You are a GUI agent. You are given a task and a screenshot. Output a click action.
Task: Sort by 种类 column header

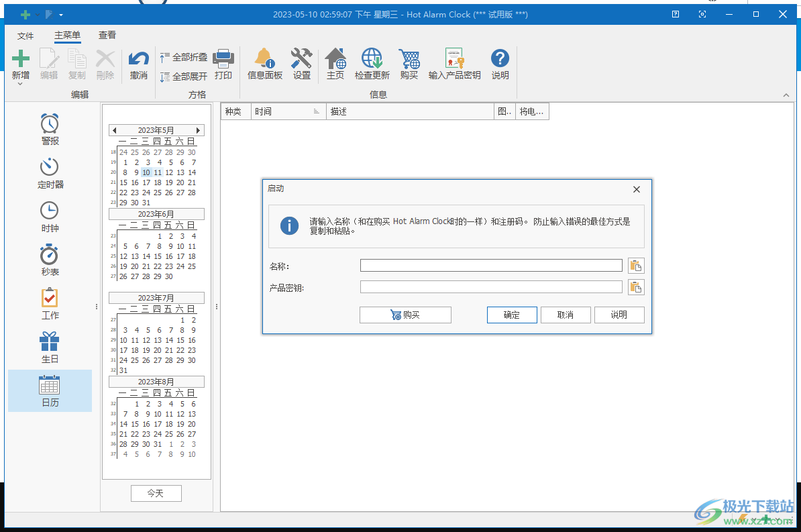[x=235, y=111]
